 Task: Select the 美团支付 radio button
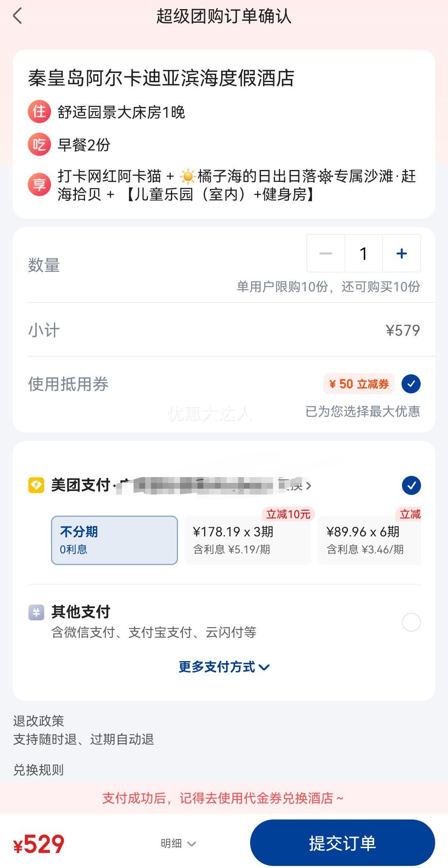(x=411, y=485)
